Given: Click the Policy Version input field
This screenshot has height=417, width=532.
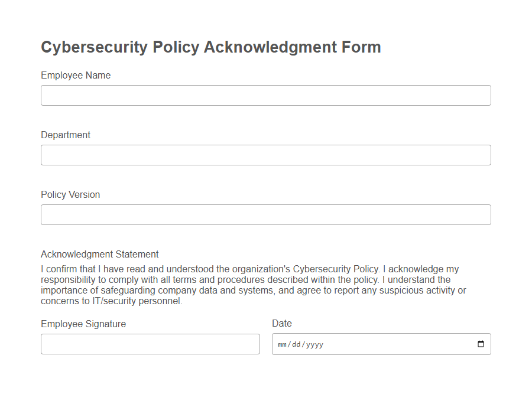Looking at the screenshot, I should (265, 214).
